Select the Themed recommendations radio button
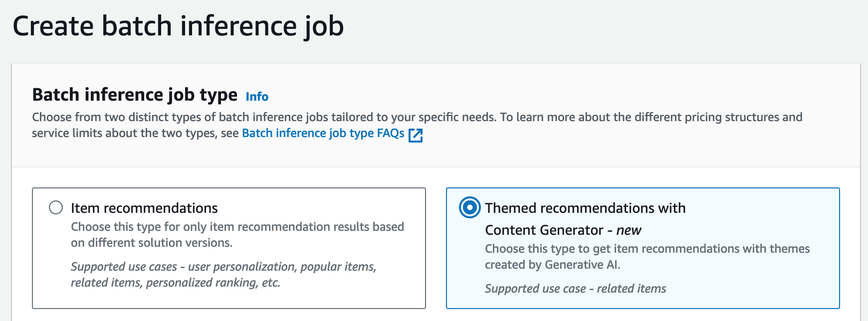 click(469, 207)
